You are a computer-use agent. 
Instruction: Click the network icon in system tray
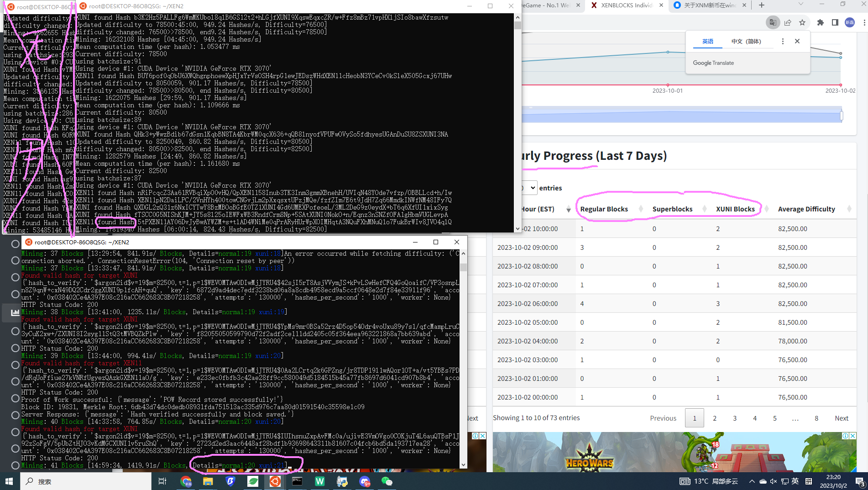(784, 481)
